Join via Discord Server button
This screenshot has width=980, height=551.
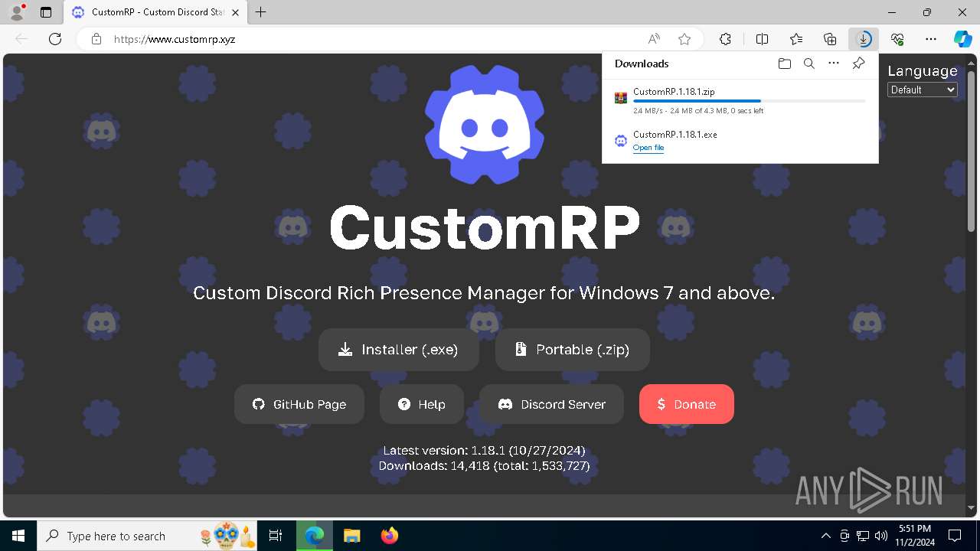[551, 404]
